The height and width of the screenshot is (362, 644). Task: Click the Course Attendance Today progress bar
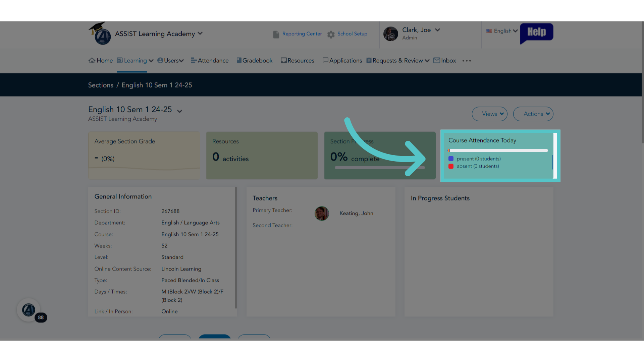click(x=498, y=150)
